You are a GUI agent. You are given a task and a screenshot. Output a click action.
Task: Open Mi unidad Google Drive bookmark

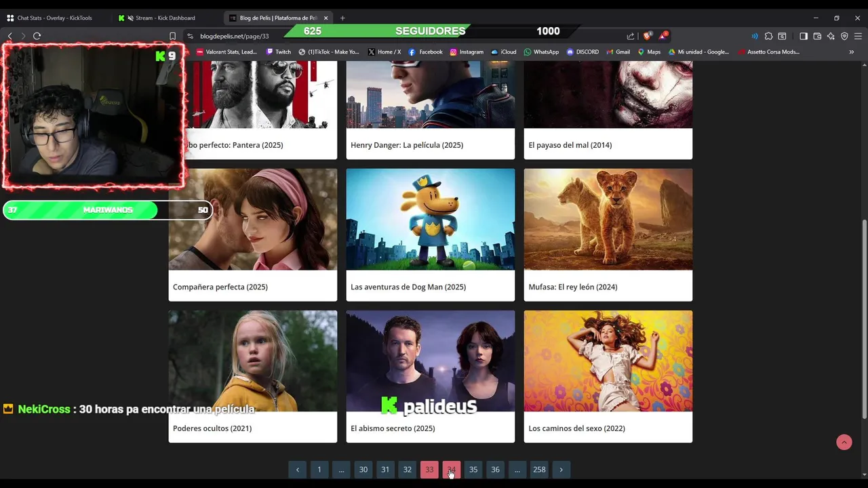(x=699, y=52)
